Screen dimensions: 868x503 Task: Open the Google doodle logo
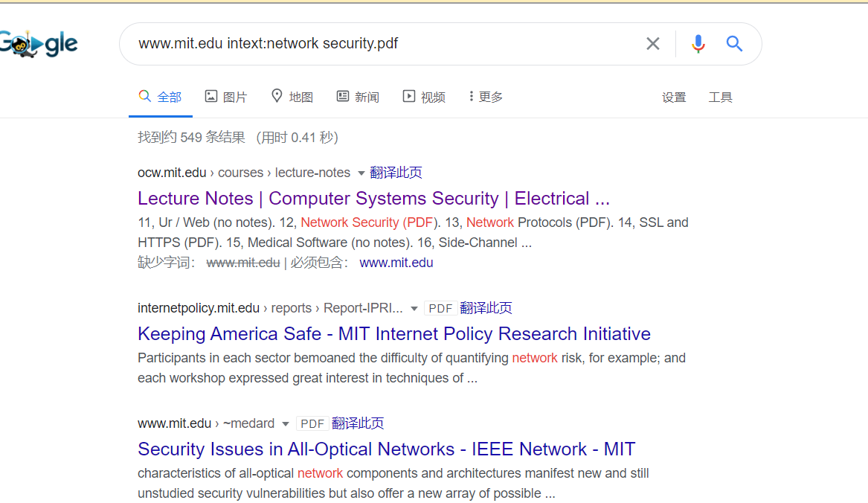38,43
